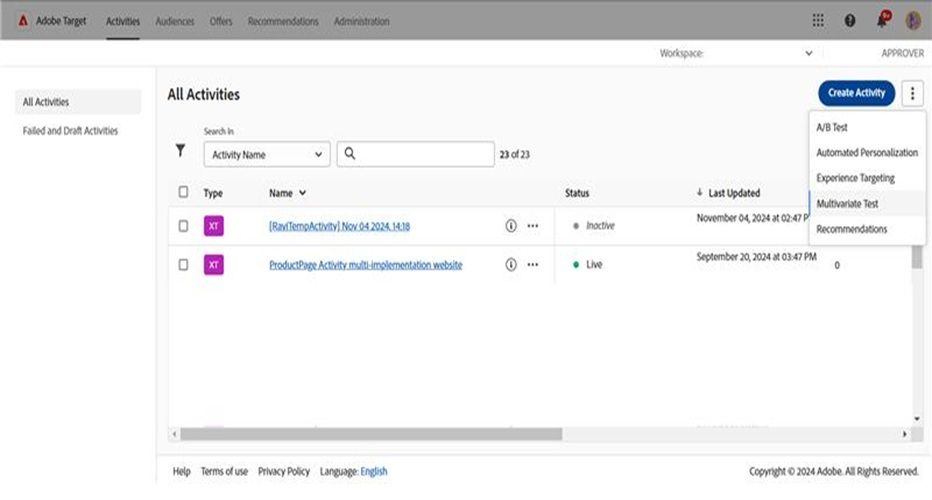Select Multivariate Test from the menu
This screenshot has width=932, height=500.
(847, 203)
